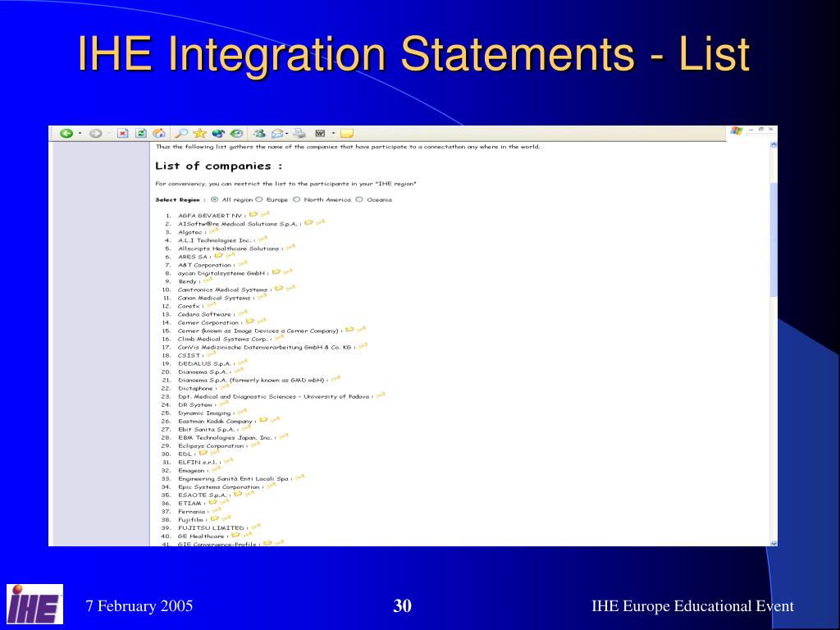Click the Cedara Software entry
This screenshot has height=630, width=840.
204,314
